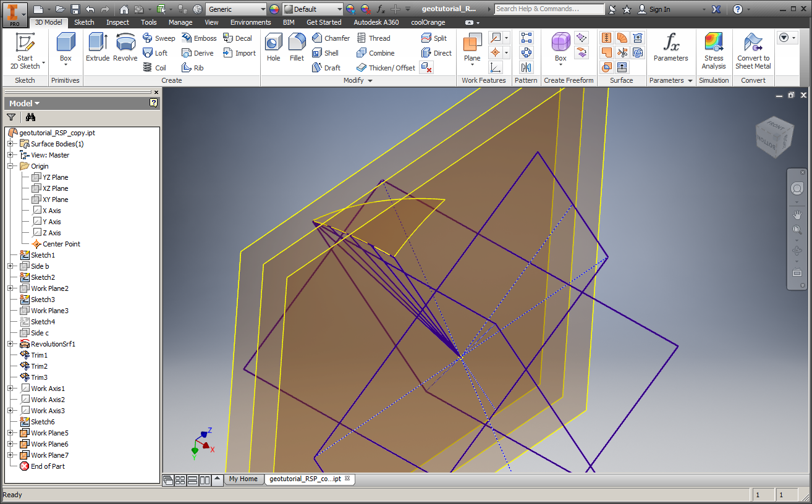812x504 pixels.
Task: Click the Import command
Action: pos(239,53)
